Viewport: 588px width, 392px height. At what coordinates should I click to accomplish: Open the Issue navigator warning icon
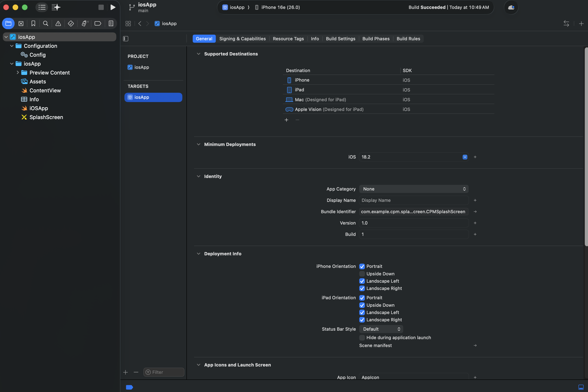pyautogui.click(x=58, y=23)
